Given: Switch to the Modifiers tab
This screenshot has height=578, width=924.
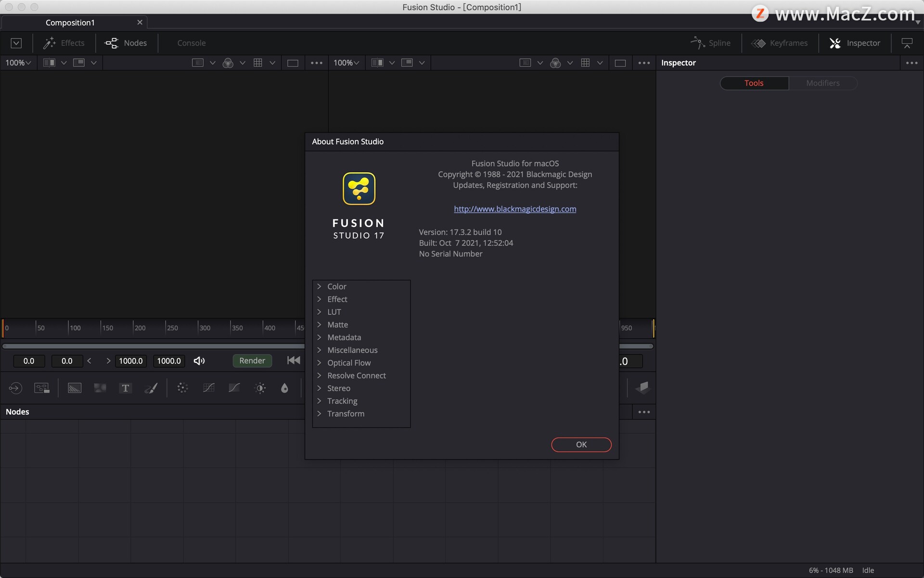Looking at the screenshot, I should point(823,83).
